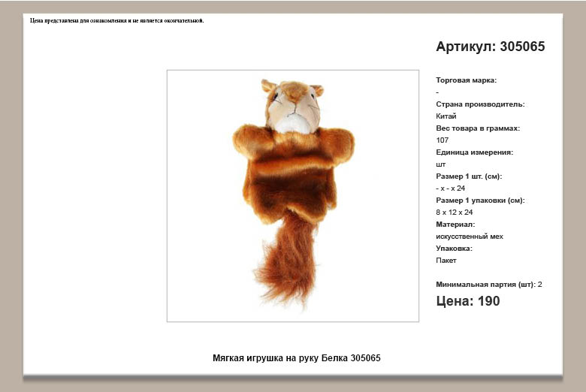586x392 pixels.
Task: Click the 'Артикул: 305065' heading
Action: pyautogui.click(x=490, y=47)
